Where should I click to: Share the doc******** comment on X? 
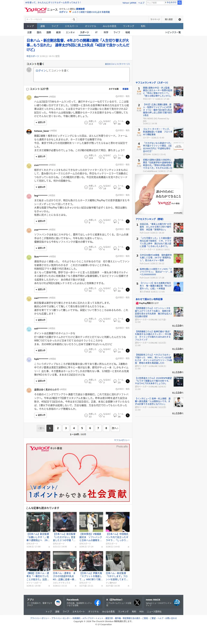coord(128,122)
